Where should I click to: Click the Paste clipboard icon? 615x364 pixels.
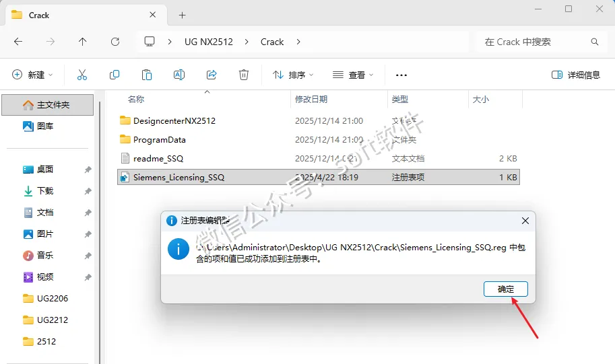147,75
